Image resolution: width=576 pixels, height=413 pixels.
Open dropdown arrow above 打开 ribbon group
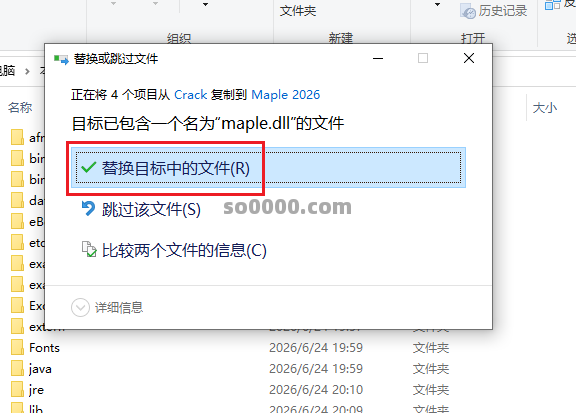coord(437,4)
